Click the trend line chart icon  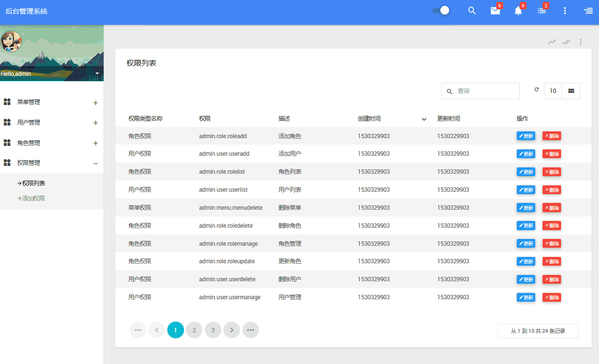(552, 42)
